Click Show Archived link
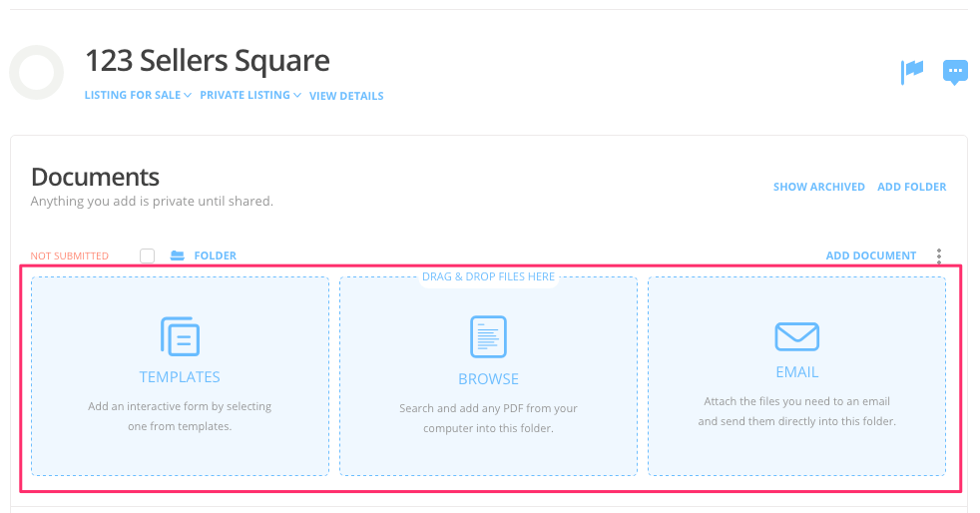The width and height of the screenshot is (980, 513). 818,187
